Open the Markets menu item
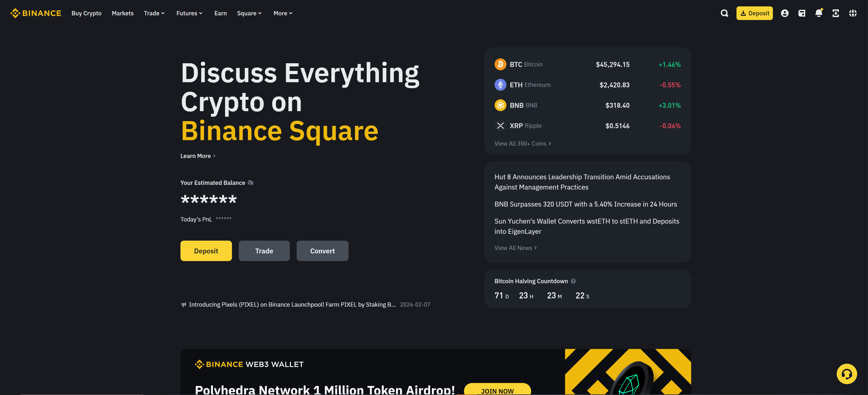The image size is (868, 395). pos(123,13)
